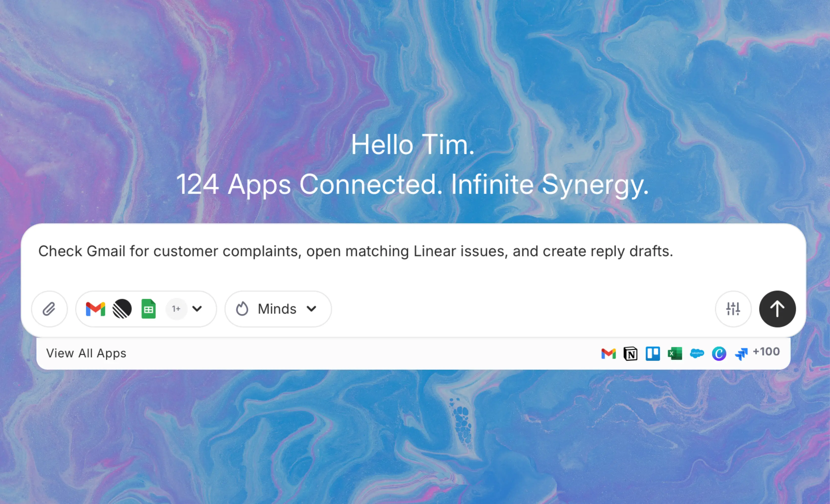Image resolution: width=830 pixels, height=504 pixels.
Task: Click the flame icon next to Minds
Action: tap(242, 309)
